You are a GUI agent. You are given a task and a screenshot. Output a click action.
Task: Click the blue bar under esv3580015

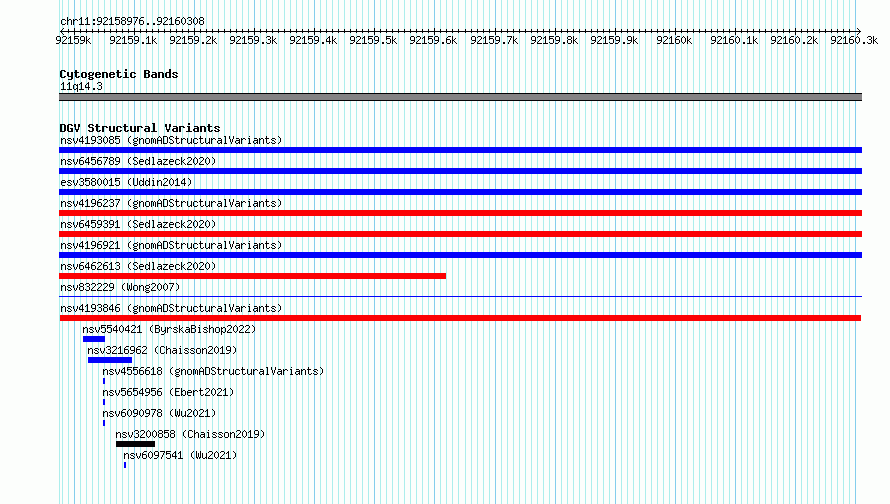click(x=460, y=192)
